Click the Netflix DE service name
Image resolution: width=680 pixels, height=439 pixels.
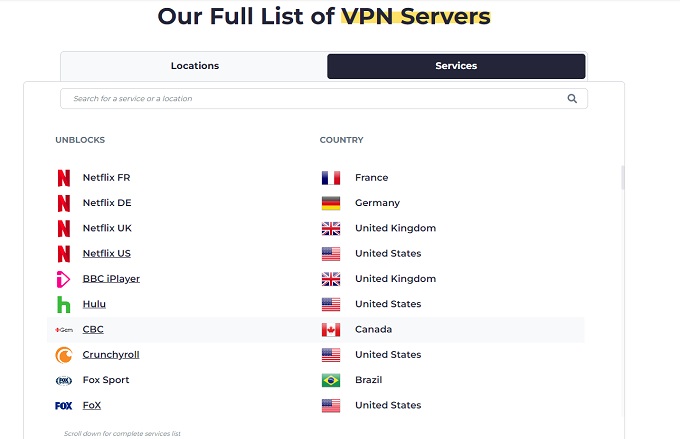(x=107, y=203)
